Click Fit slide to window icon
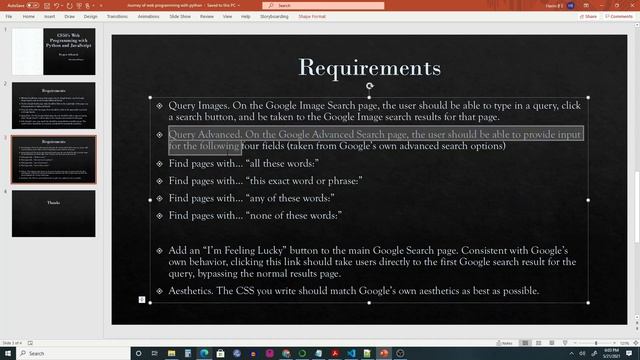Image resolution: width=640 pixels, height=360 pixels. [x=636, y=343]
